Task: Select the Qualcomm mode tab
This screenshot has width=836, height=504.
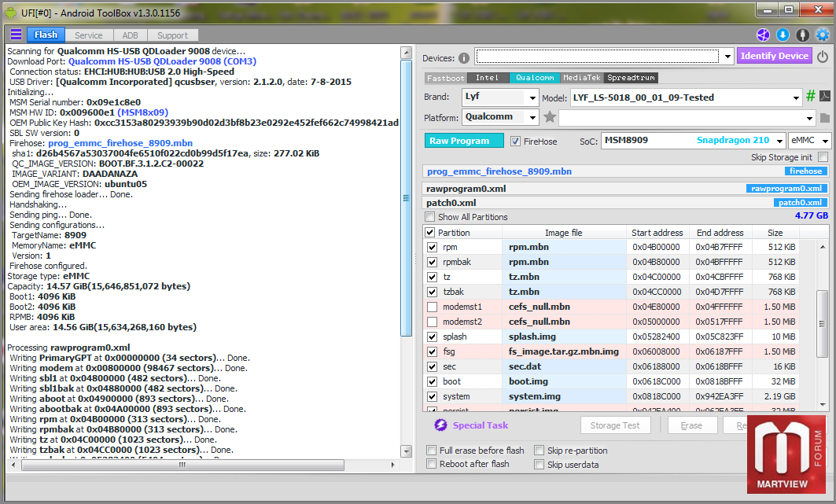Action: 534,78
